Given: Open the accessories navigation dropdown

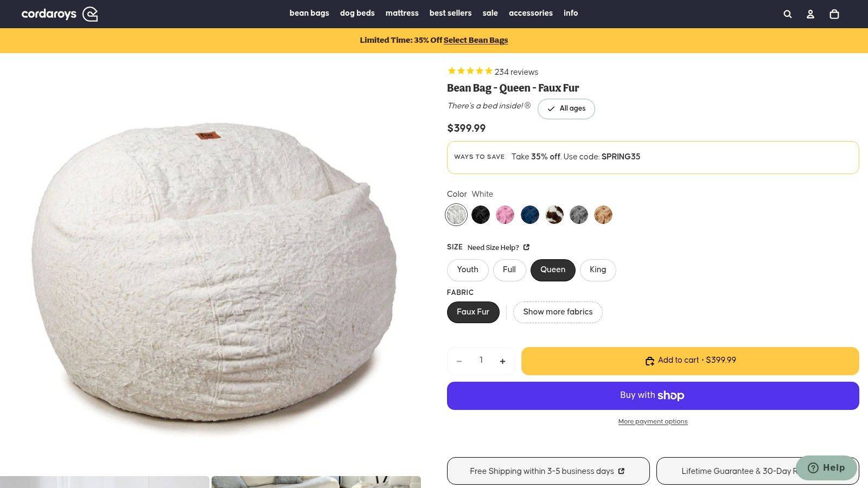Looking at the screenshot, I should (531, 13).
